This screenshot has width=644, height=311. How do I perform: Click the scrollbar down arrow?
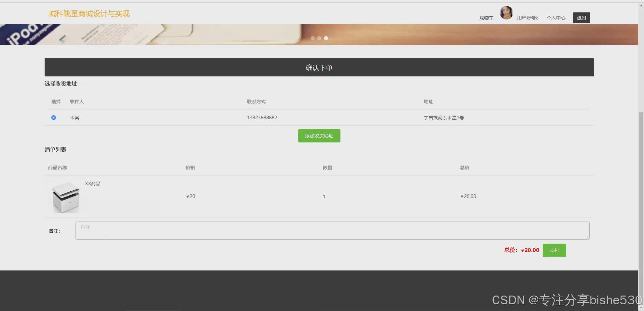pyautogui.click(x=641, y=308)
